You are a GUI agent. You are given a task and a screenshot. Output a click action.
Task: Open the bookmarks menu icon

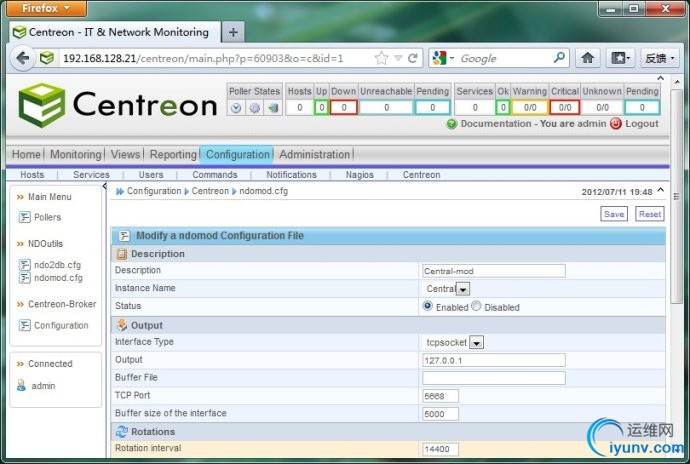click(x=620, y=58)
